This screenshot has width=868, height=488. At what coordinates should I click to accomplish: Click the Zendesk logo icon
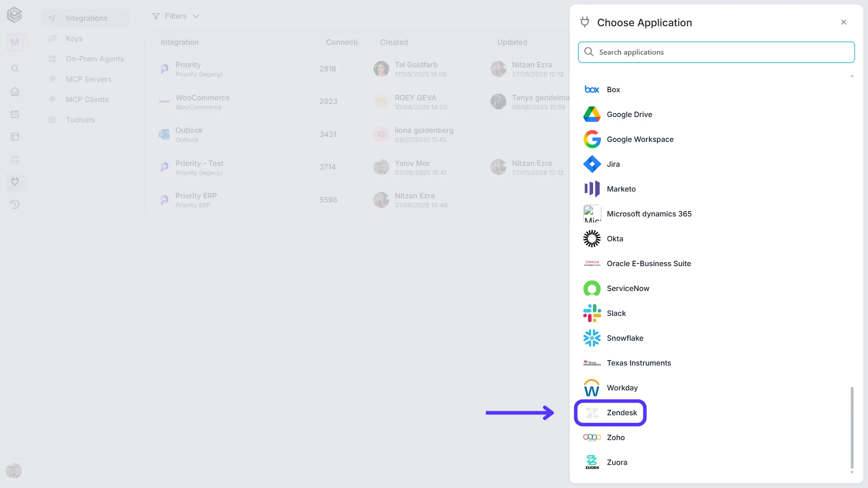tap(592, 413)
